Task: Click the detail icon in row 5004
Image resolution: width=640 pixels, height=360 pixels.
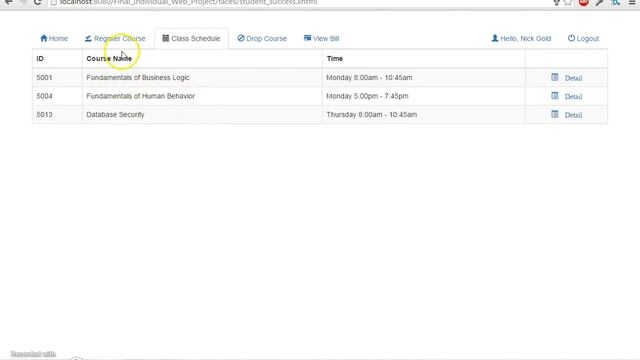Action: 555,96
